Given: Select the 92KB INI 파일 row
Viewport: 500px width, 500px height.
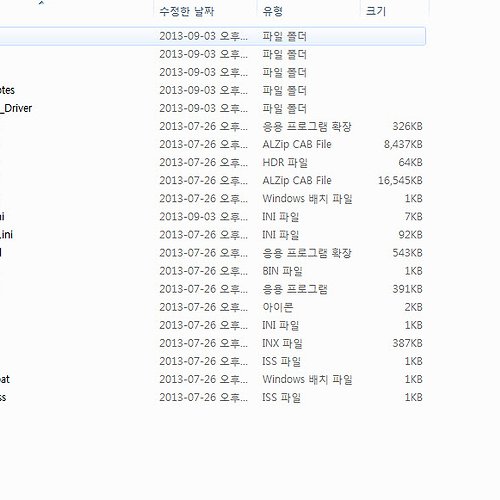Looking at the screenshot, I should [212, 235].
